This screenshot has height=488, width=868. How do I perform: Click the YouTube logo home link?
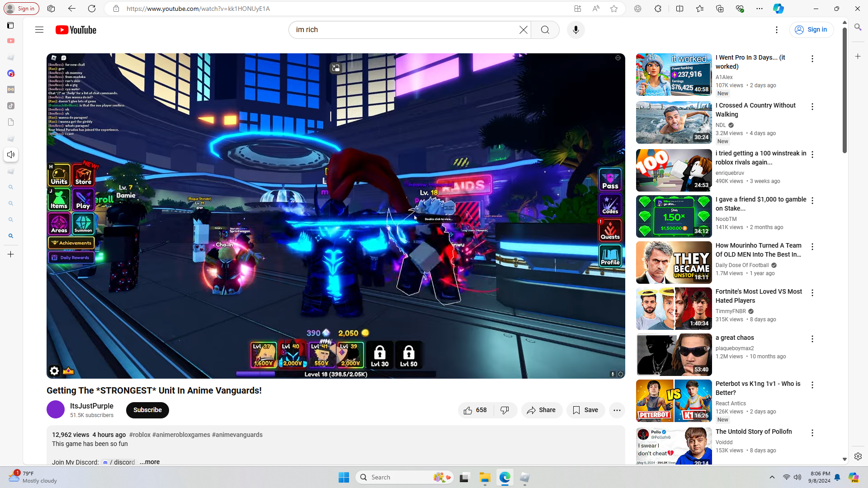[x=76, y=30]
